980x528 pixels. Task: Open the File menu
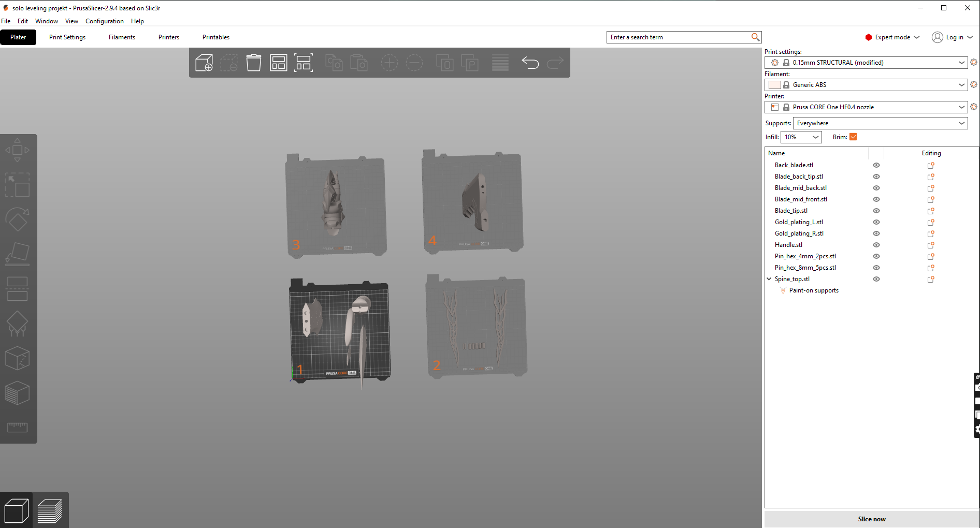(6, 21)
